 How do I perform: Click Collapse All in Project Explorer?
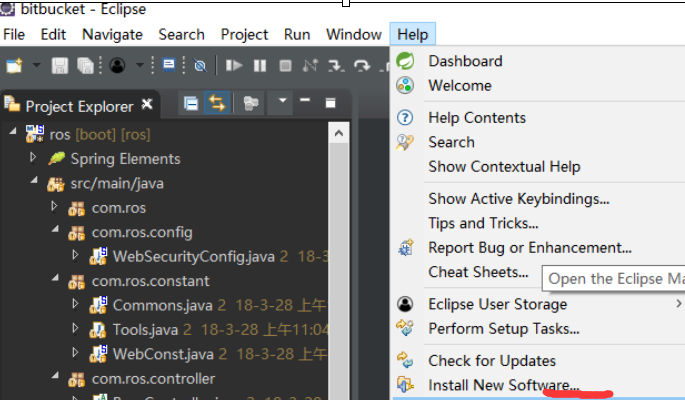(191, 103)
